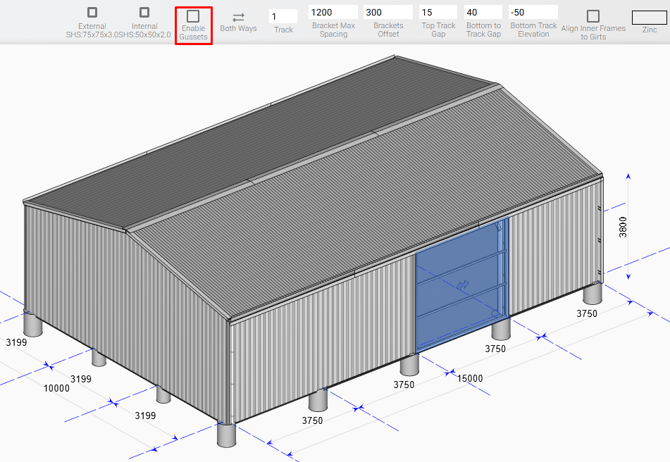Click the Both Ways arrows icon
Screen dimensions: 670x462
click(x=238, y=16)
